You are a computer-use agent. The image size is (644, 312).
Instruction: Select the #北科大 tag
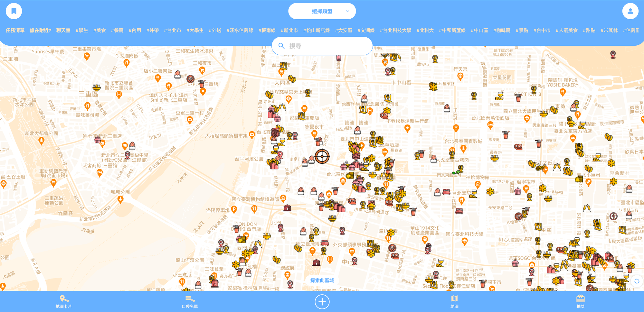[425, 31]
